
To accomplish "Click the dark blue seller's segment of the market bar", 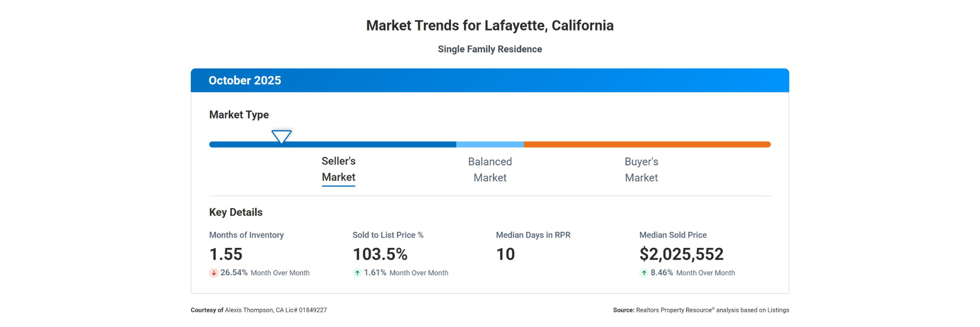I will pos(366,144).
